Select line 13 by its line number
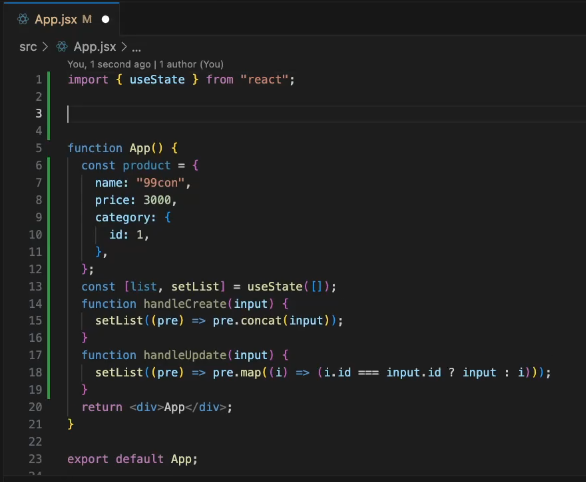Screen dimensions: 586x482 (x=36, y=287)
